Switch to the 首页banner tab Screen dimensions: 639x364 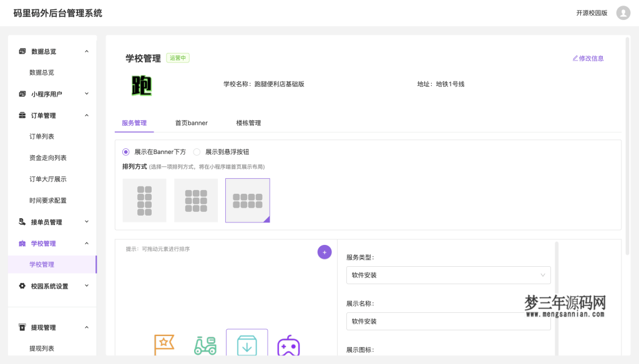(190, 123)
